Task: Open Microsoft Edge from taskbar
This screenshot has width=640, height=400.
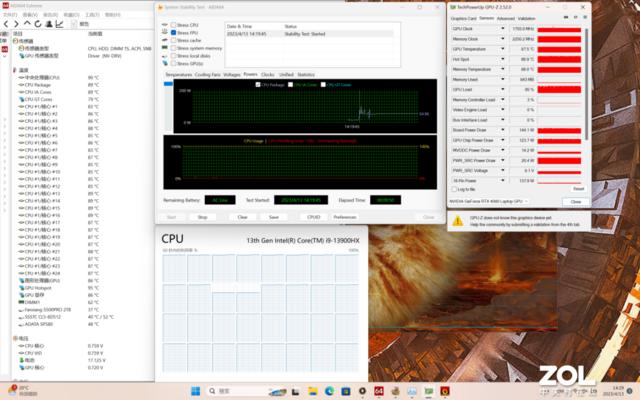Action: [x=329, y=391]
